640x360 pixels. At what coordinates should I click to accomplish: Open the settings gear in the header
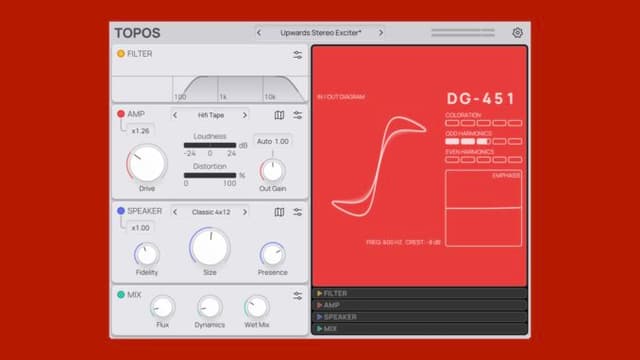click(517, 33)
